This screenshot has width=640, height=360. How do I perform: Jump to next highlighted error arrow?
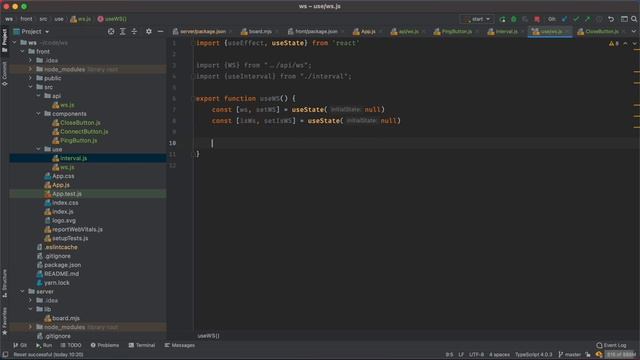(634, 43)
